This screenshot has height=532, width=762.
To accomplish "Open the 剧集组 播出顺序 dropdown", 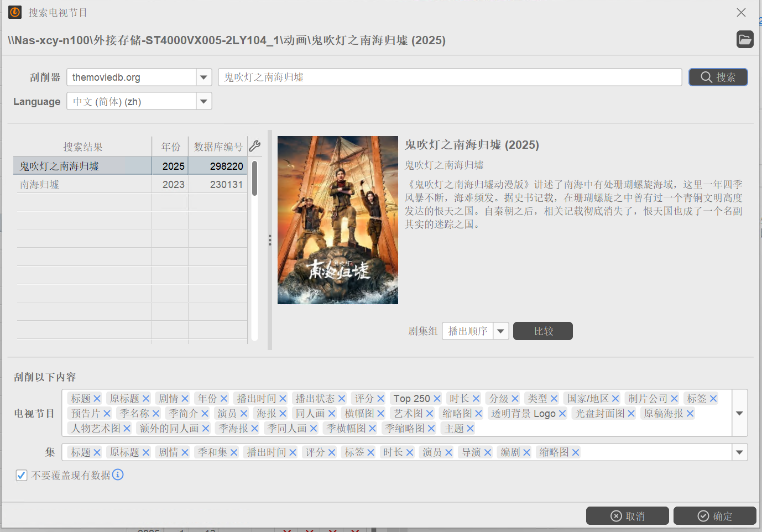I will click(x=500, y=331).
